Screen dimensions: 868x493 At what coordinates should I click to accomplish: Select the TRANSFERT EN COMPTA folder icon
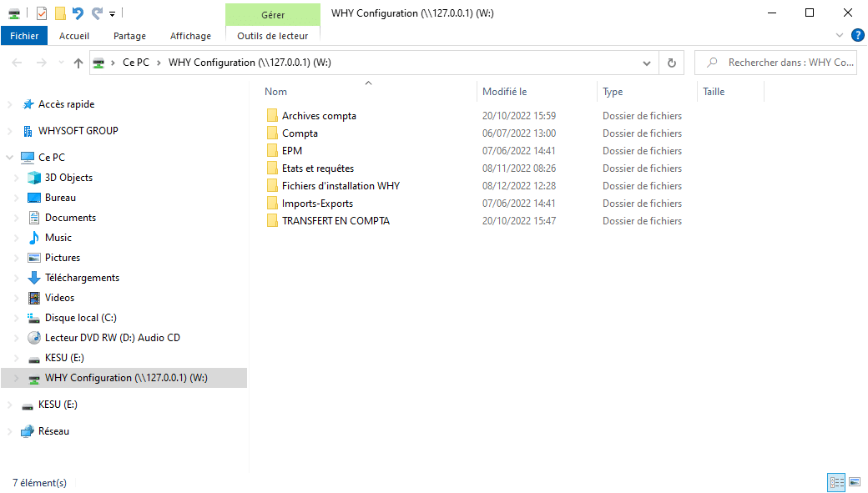272,221
